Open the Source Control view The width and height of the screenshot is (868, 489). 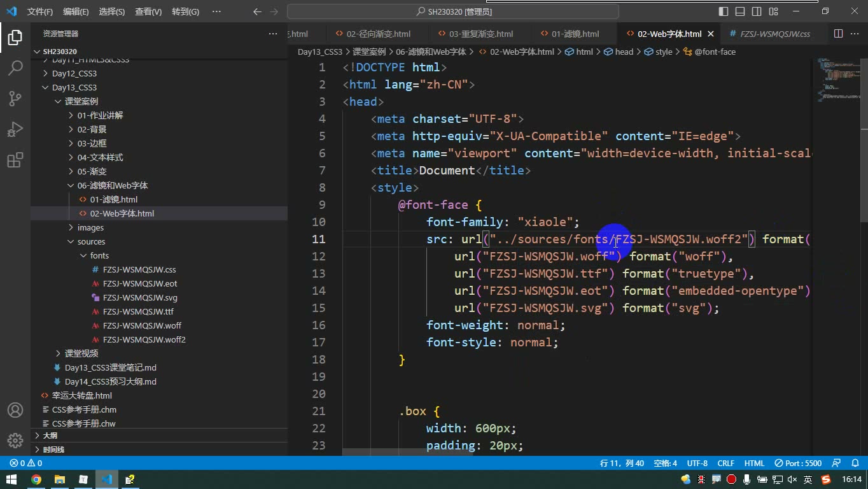(x=15, y=98)
